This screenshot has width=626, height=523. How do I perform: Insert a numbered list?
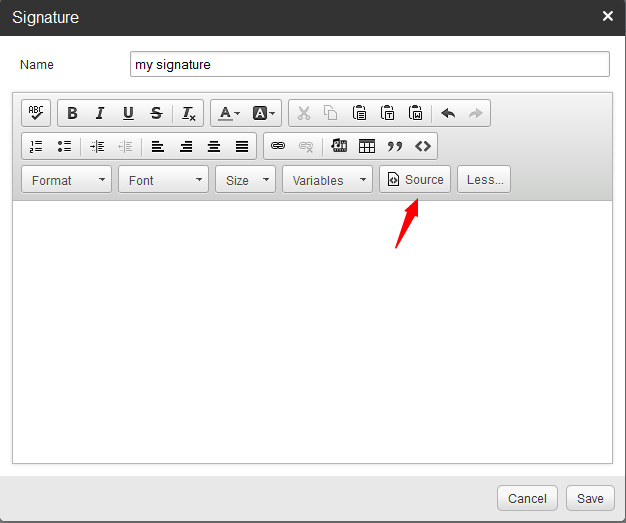tap(36, 146)
